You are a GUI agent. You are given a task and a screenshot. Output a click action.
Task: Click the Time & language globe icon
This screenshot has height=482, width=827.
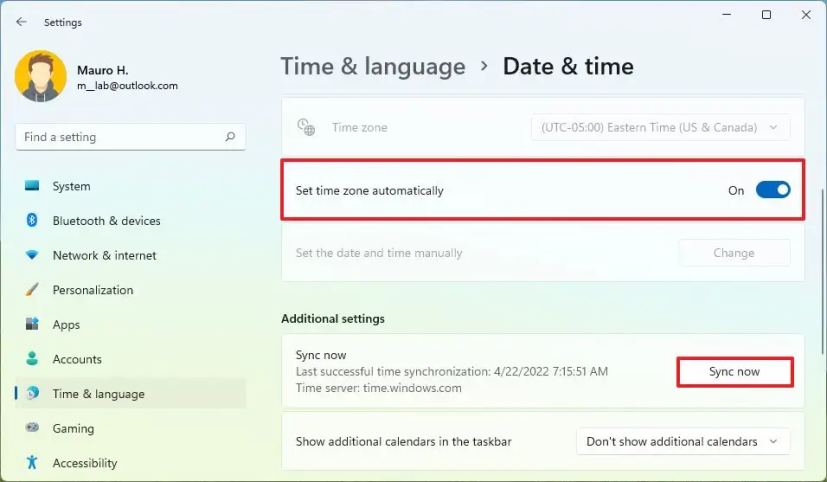coord(33,393)
